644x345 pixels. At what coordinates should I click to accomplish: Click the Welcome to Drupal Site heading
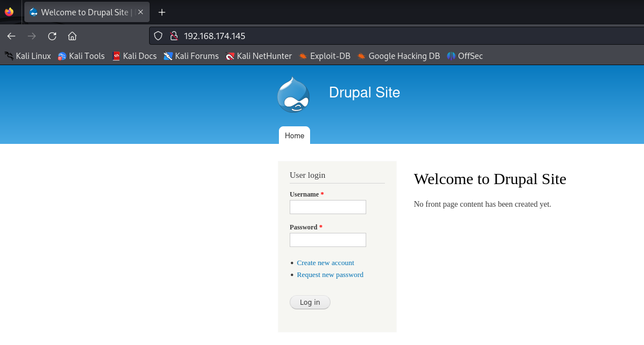490,179
